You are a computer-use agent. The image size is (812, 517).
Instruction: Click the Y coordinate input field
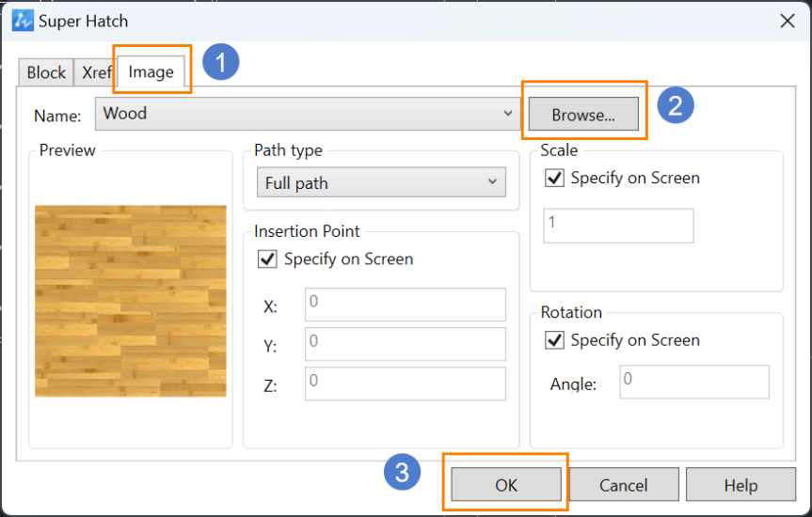pos(405,344)
